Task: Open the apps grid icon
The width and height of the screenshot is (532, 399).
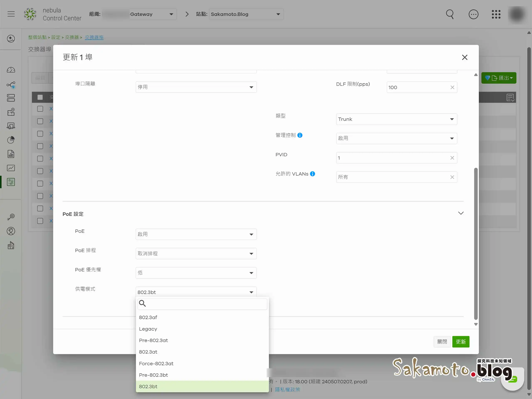Action: tap(496, 14)
